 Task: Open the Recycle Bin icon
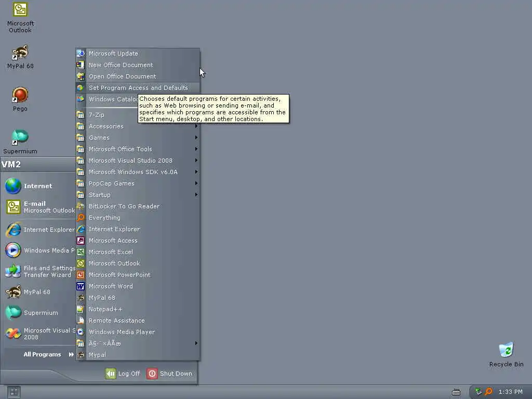506,350
